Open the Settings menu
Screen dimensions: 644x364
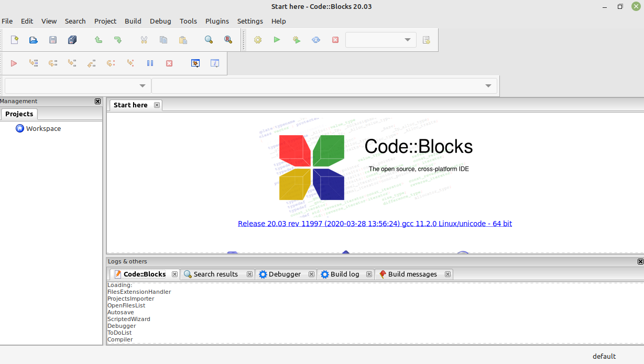(x=250, y=21)
